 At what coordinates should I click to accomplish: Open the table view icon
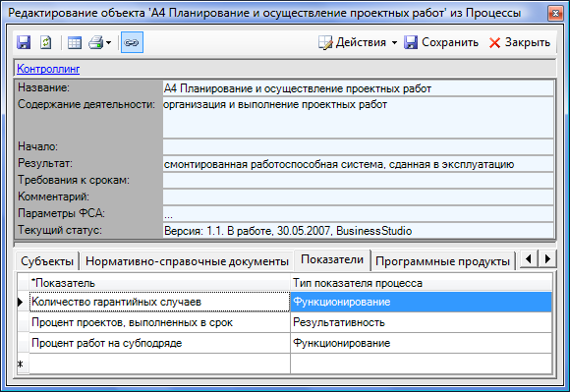click(75, 42)
